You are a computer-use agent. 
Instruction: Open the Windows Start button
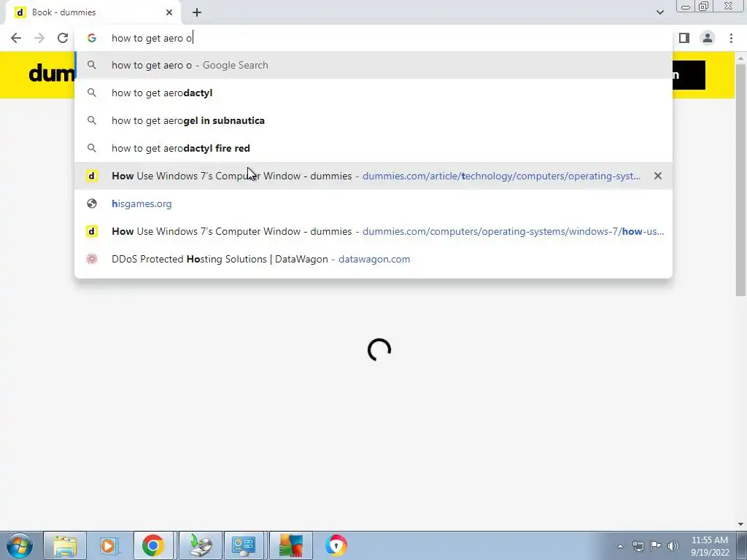20,545
